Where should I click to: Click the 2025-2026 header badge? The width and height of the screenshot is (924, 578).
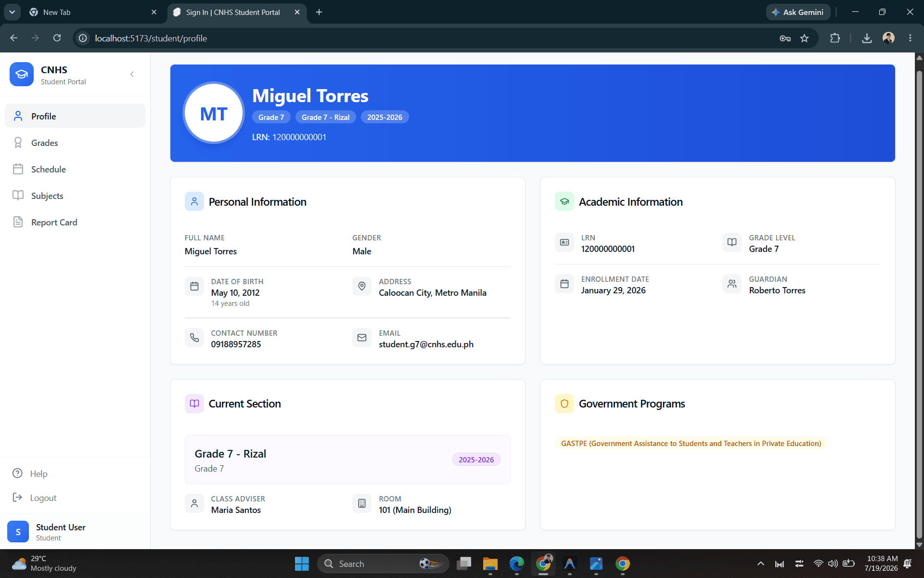(385, 117)
